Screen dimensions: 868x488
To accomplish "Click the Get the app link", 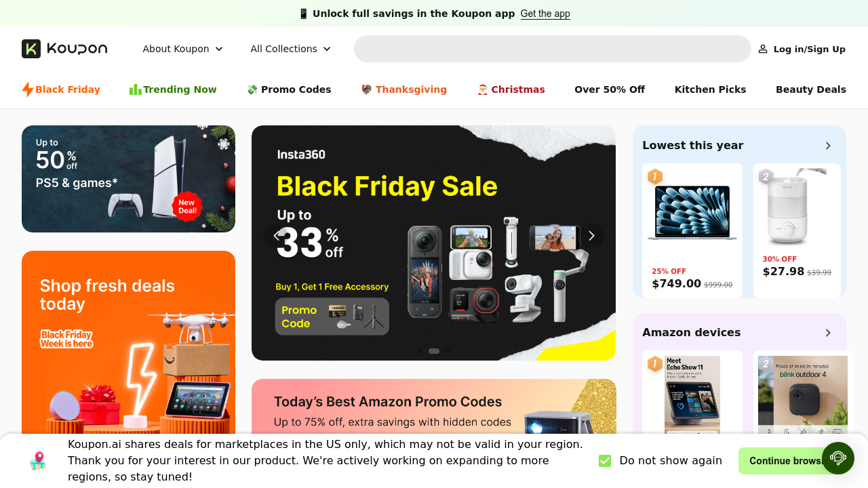I will pos(545,14).
